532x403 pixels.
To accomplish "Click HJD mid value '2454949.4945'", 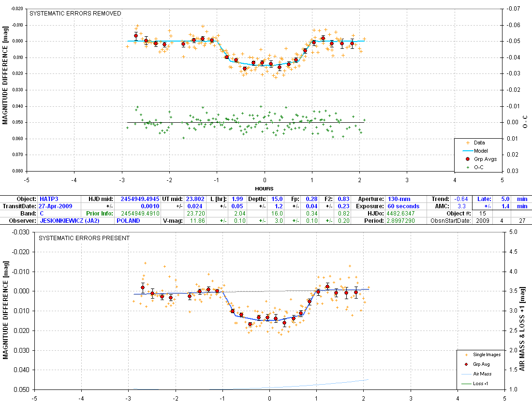I will tap(140, 199).
